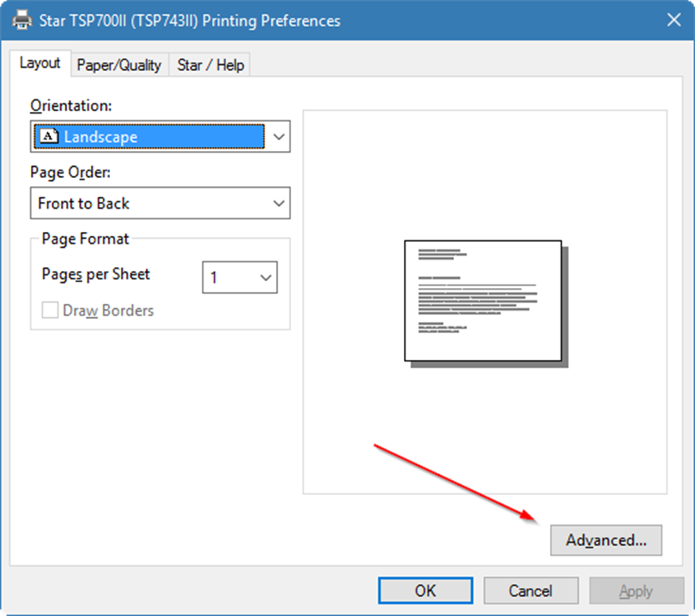
Task: Click the page preview thumbnail
Action: point(483,301)
